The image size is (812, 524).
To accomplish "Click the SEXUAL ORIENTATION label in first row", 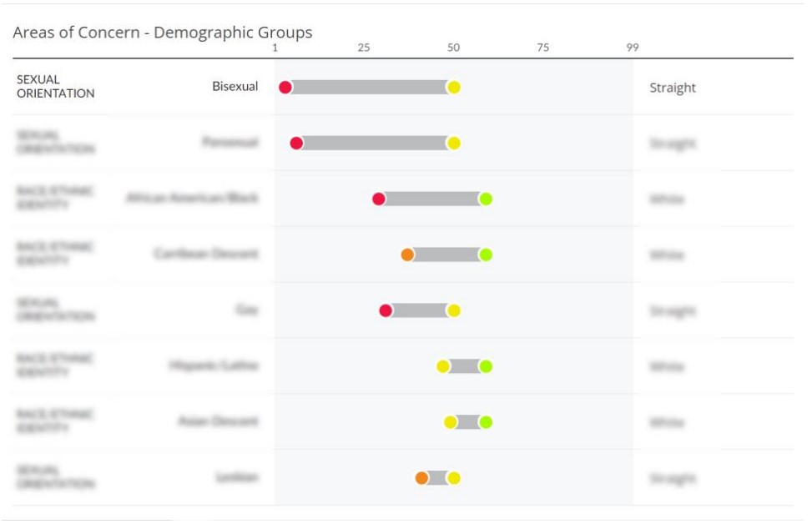I will [56, 87].
